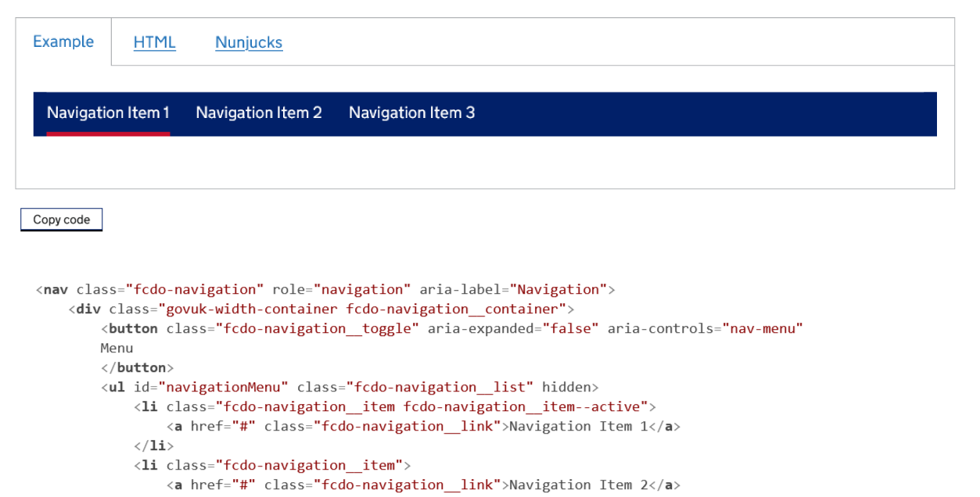
Task: Switch to the Example tab
Action: tap(63, 42)
